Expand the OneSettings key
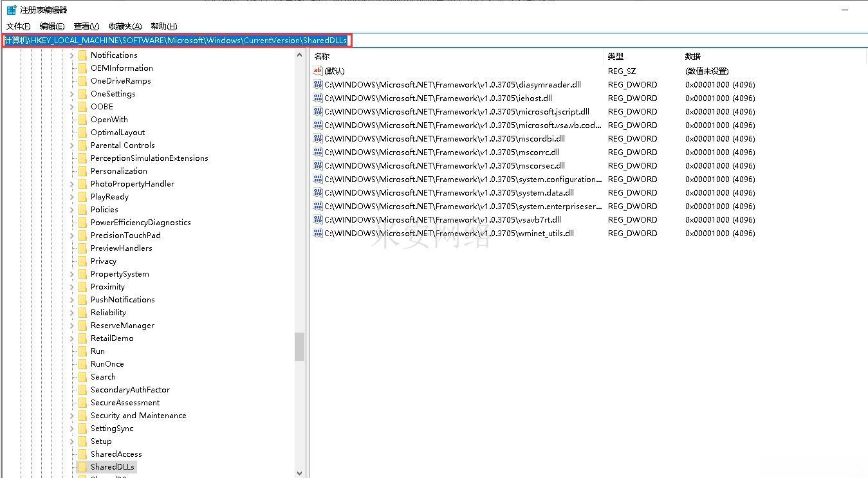 (x=72, y=94)
